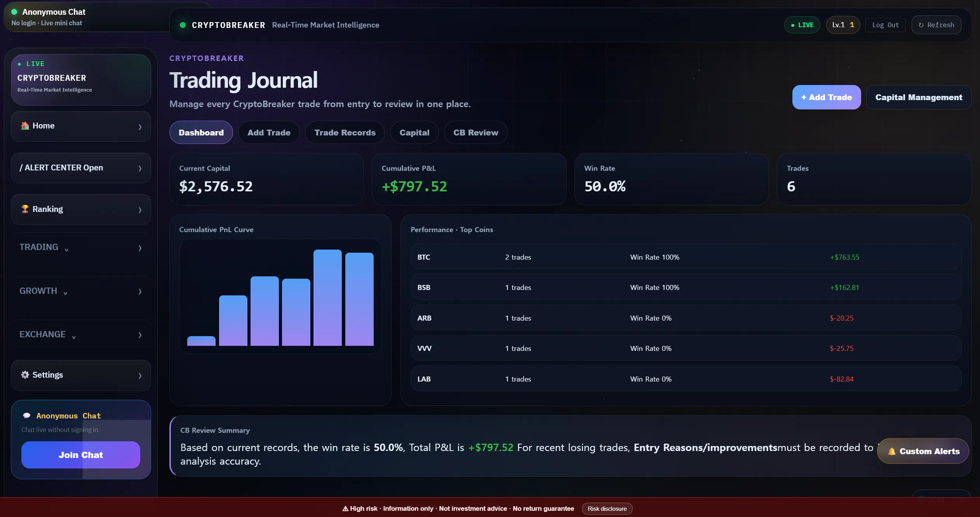Click the Settings gear icon

(x=25, y=375)
